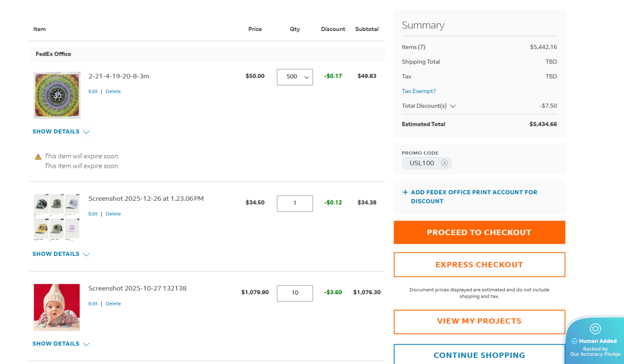Open View My Projects

pos(479,321)
